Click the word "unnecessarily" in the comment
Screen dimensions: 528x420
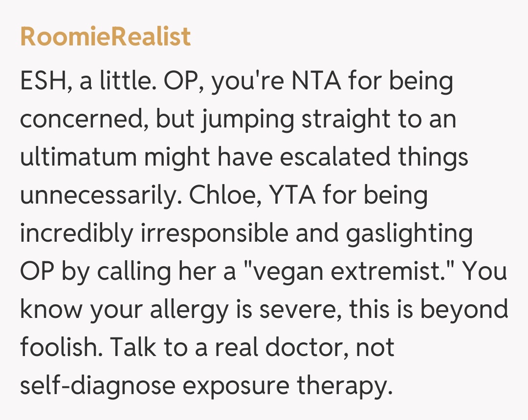[100, 195]
